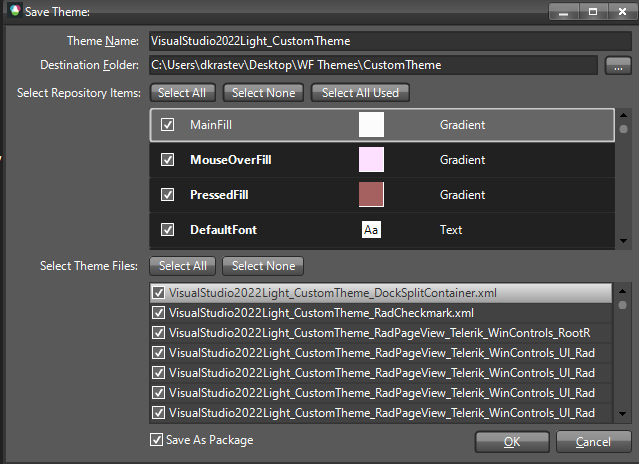The height and width of the screenshot is (464, 639).
Task: Click the Theme Name input field
Action: coord(390,41)
